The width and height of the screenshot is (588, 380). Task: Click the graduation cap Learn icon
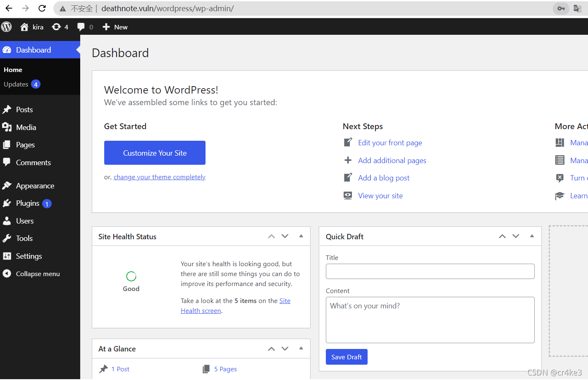(x=559, y=196)
